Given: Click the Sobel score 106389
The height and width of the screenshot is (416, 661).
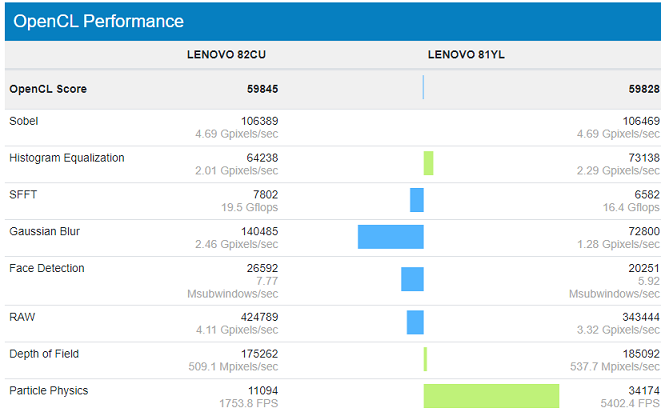Looking at the screenshot, I should pyautogui.click(x=259, y=121).
